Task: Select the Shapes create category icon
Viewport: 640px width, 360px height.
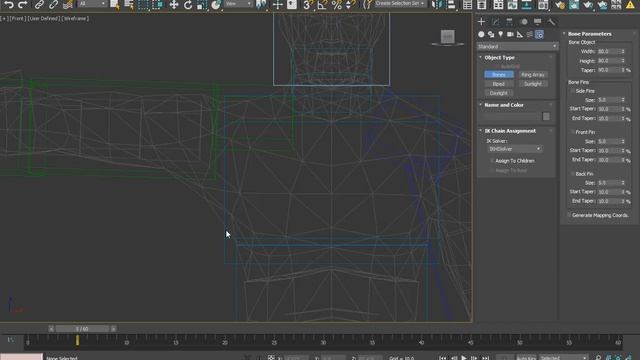Action: coord(491,35)
